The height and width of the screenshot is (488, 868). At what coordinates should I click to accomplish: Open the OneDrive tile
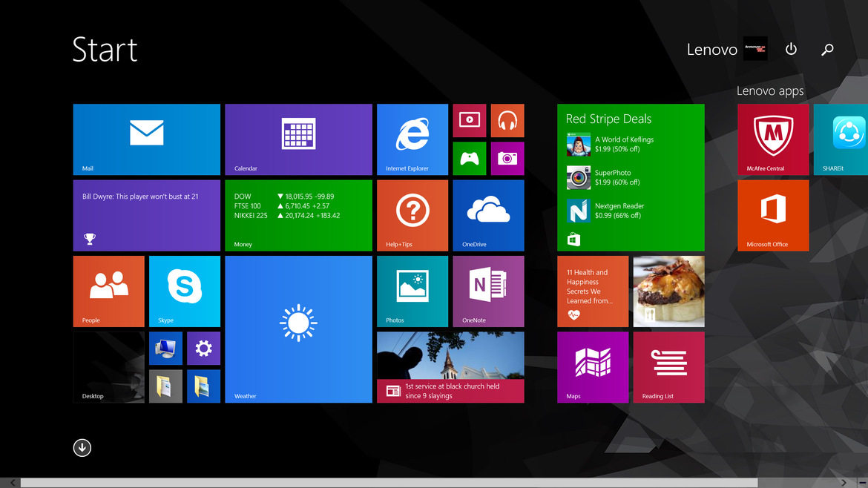click(488, 215)
